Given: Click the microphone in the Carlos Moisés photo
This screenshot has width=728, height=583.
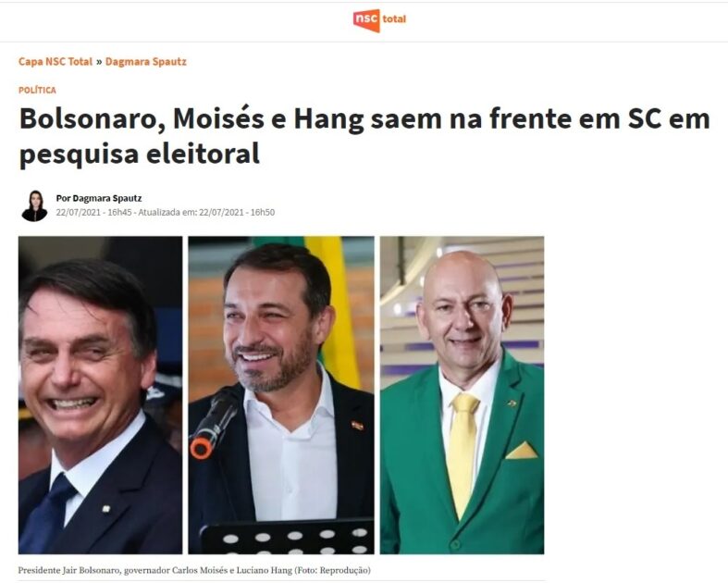Looking at the screenshot, I should pos(214,424).
